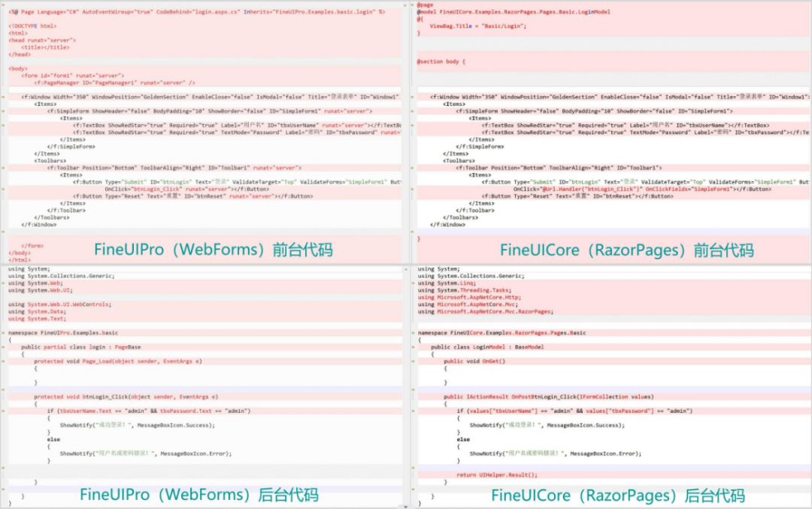Click 'public IActionResult OnPostBtnLogin_Click' line
The width and height of the screenshot is (812, 509).
[x=549, y=397]
